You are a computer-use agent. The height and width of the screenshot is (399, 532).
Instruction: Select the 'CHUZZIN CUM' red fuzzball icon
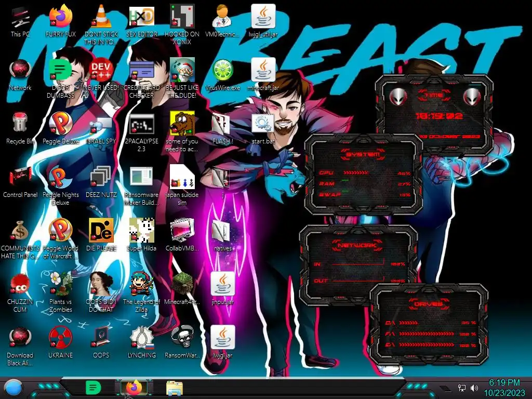[x=20, y=284]
